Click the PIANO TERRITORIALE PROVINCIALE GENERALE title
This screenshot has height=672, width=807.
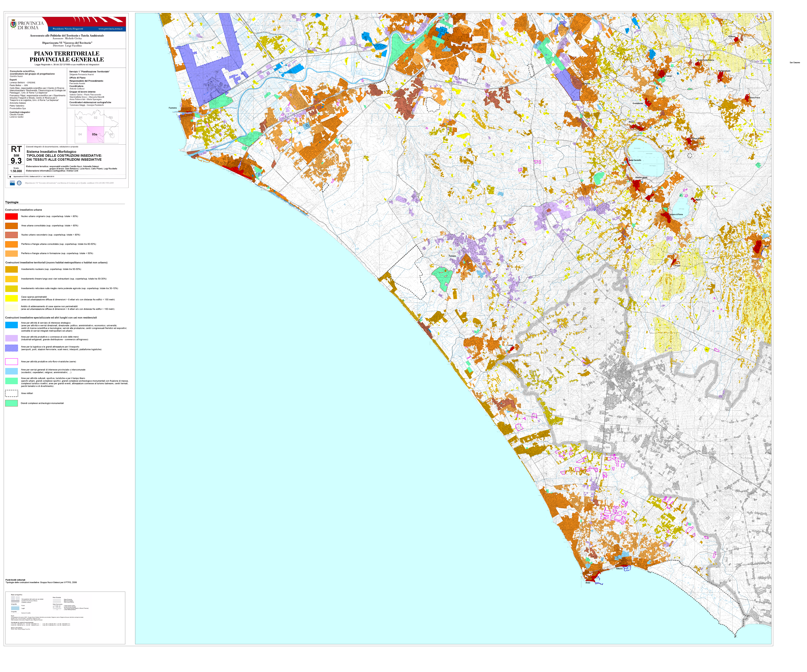tap(67, 56)
